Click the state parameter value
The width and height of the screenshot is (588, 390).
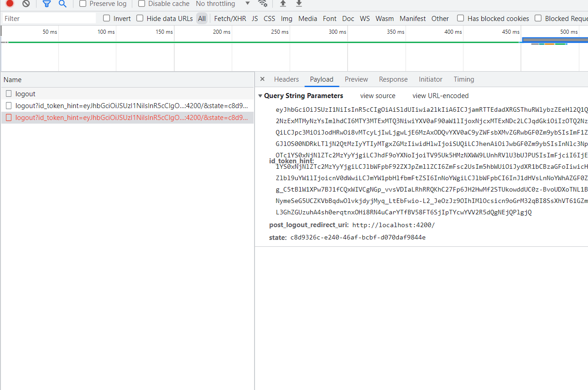point(358,237)
